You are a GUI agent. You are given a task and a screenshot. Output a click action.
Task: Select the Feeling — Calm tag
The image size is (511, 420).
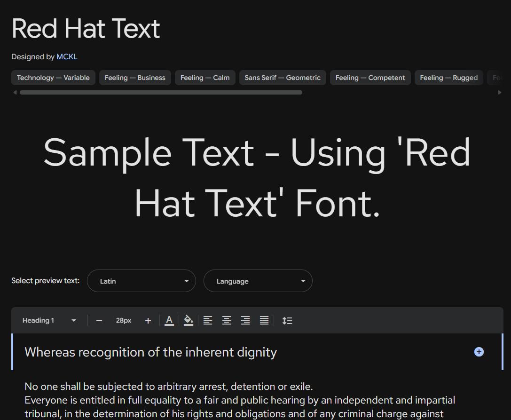point(205,78)
